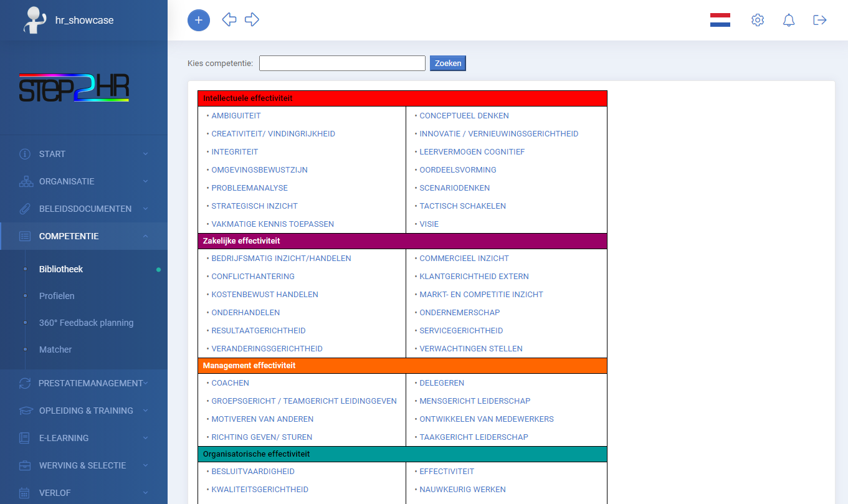The width and height of the screenshot is (848, 504).
Task: Click the ORGANISATIE sidebar icon
Action: [x=26, y=181]
